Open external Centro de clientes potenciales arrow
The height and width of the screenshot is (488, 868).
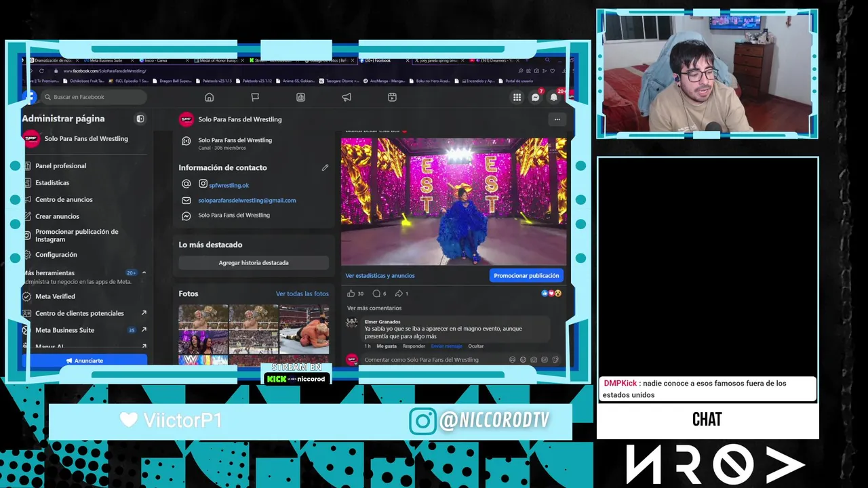pos(144,313)
